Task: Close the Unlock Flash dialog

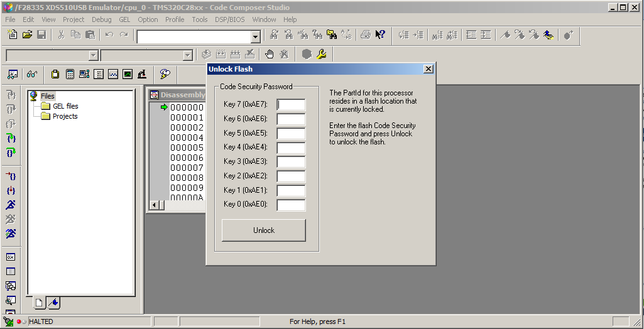Action: [428, 69]
